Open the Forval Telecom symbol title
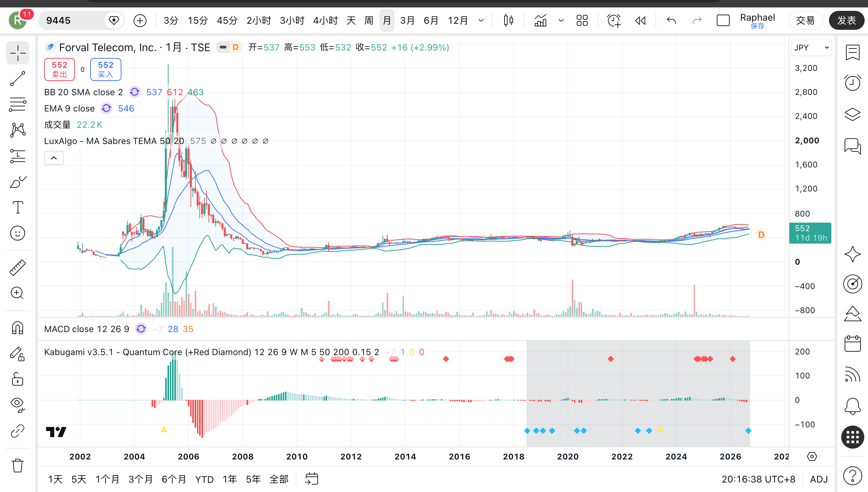Screen dimensions: 868x492 pos(135,47)
